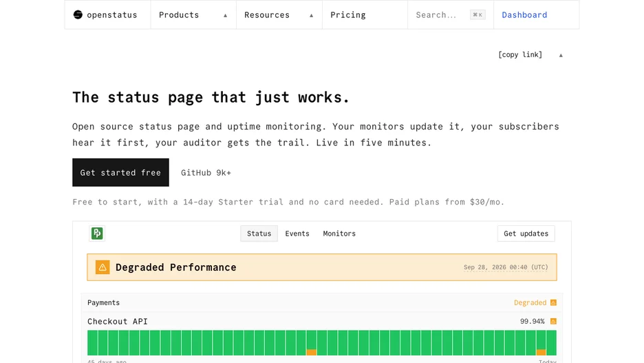Viewport: 644px width, 363px height.
Task: Open the Pricing page
Action: tap(348, 14)
